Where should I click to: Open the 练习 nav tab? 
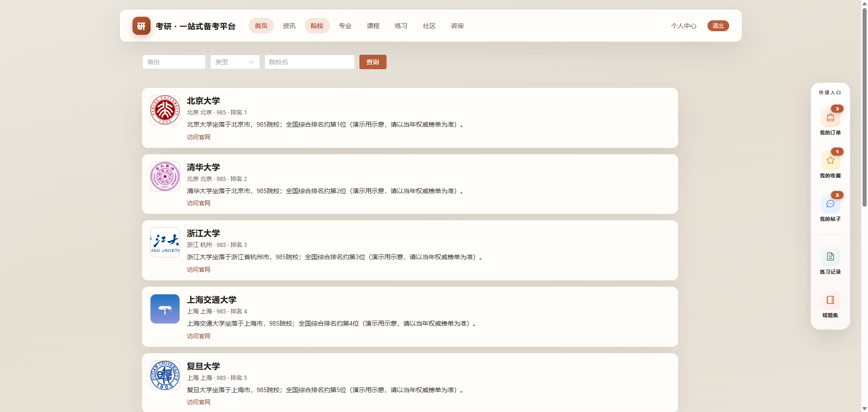[x=401, y=26]
